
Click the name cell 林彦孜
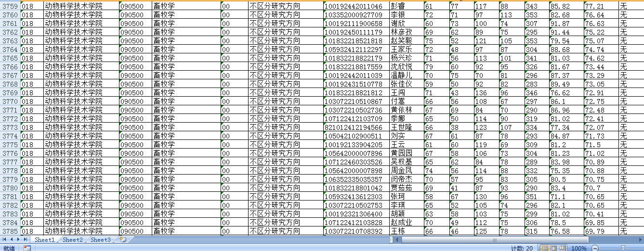pos(406,32)
